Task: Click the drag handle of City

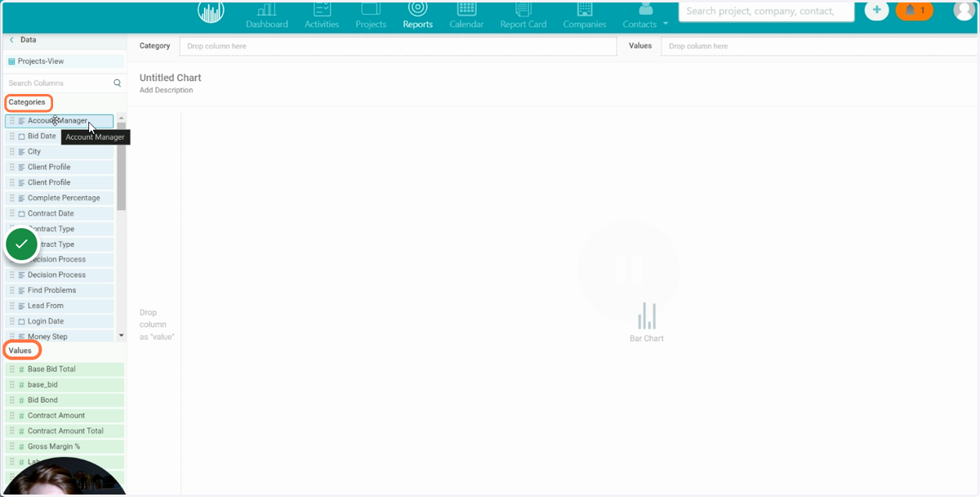Action: coord(12,152)
